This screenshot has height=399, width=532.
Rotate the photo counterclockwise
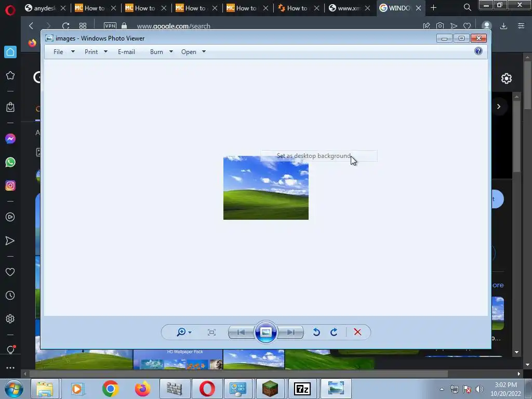pos(316,332)
